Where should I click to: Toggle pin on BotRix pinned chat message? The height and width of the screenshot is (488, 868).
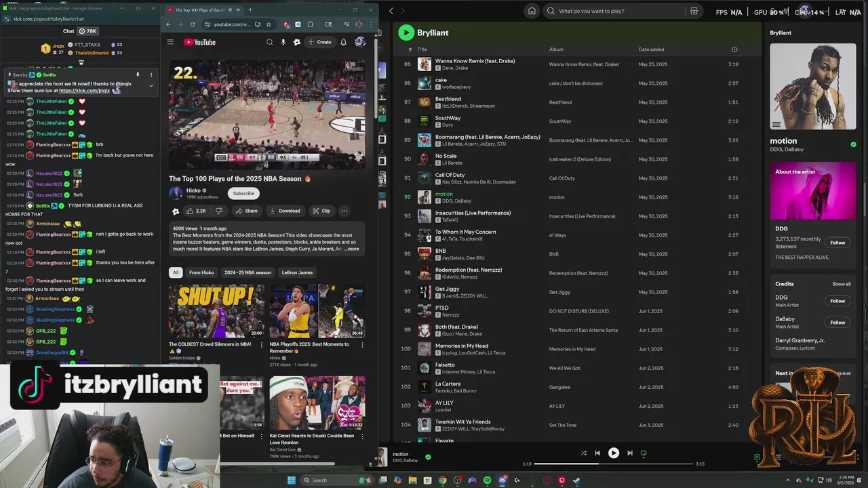(x=137, y=75)
